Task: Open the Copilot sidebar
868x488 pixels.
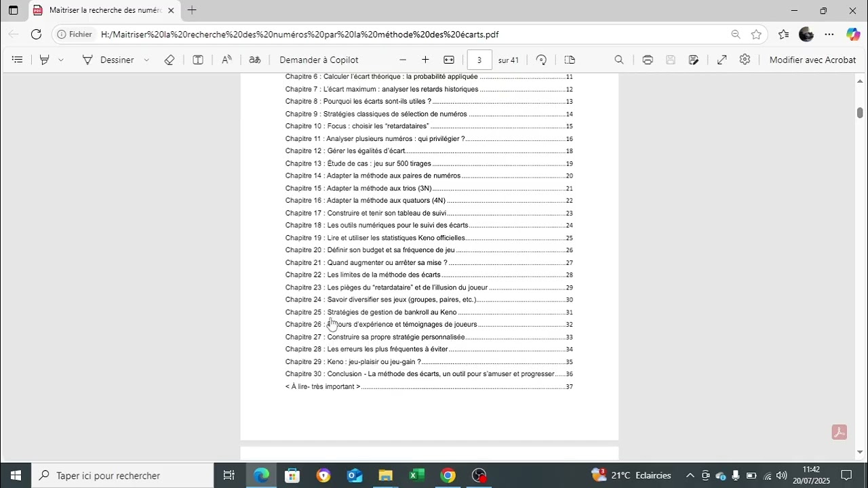Action: click(x=853, y=34)
